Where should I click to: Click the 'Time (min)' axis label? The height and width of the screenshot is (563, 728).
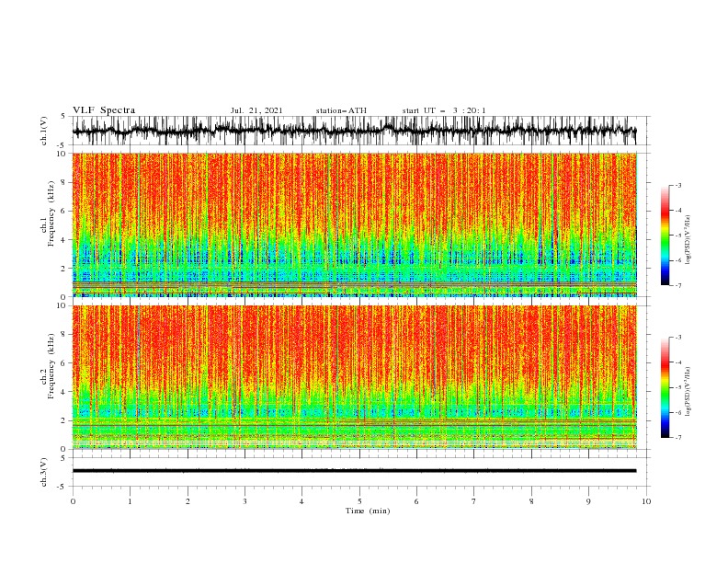coord(368,511)
